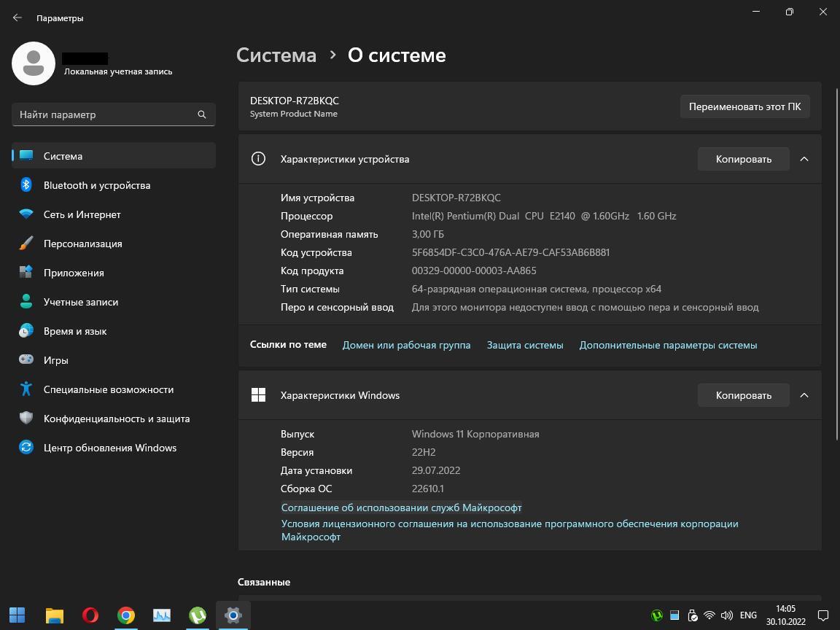Screen dimensions: 840x630
Task: Click Переименовать этот ПК button
Action: [744, 106]
